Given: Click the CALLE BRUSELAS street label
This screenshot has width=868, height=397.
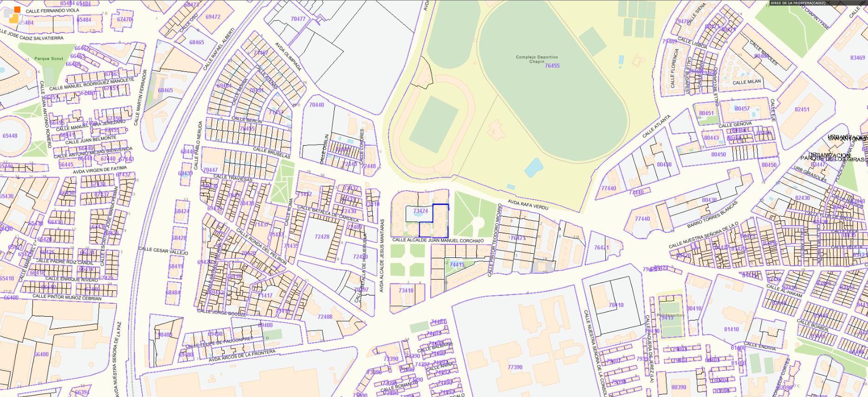Looking at the screenshot, I should tap(271, 153).
